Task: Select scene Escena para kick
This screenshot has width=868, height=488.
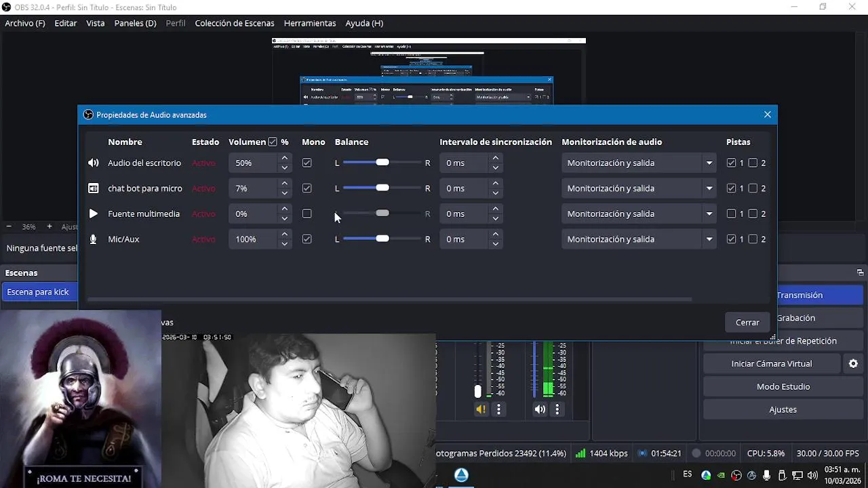Action: 39,292
